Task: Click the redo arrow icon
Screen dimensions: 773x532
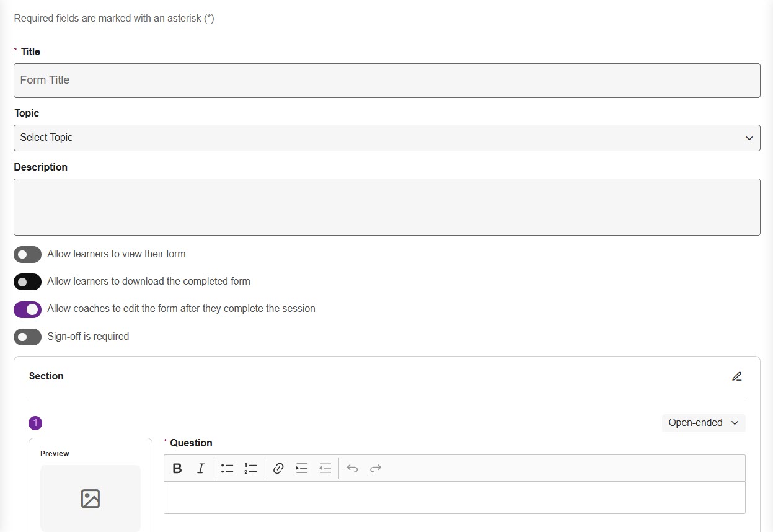Action: pyautogui.click(x=375, y=468)
